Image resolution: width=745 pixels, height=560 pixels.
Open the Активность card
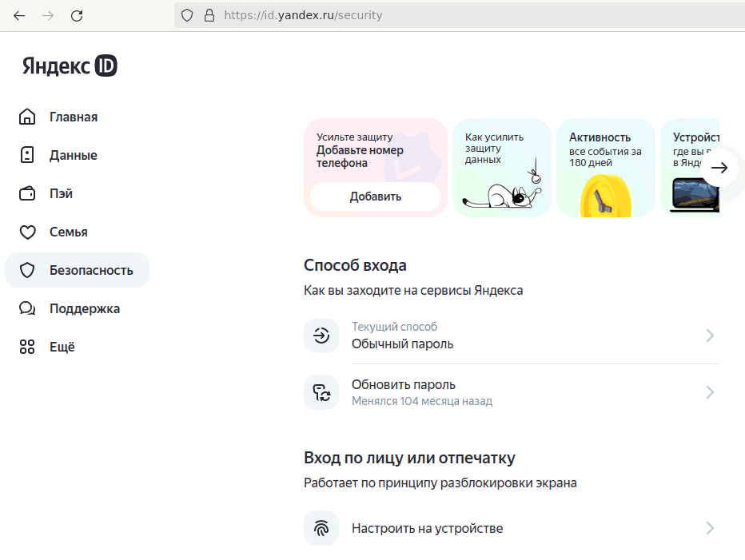pos(606,168)
